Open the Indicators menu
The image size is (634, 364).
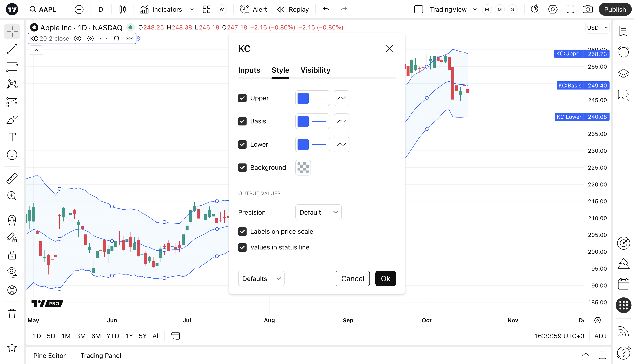point(161,9)
